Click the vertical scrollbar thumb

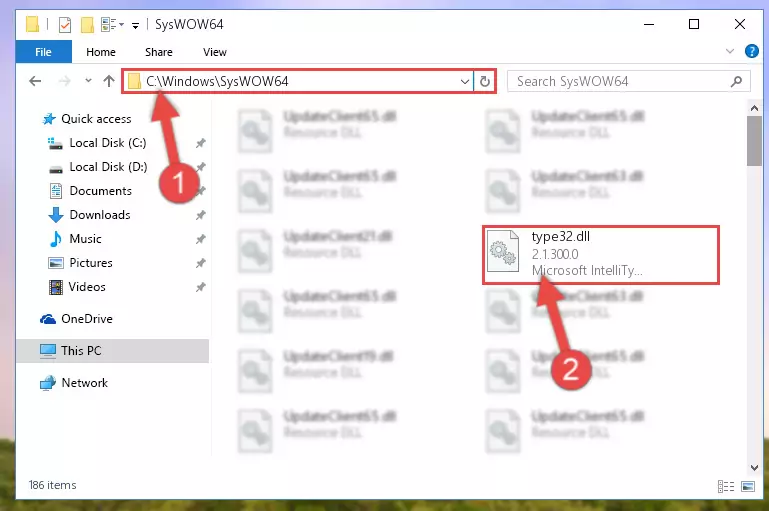click(x=754, y=141)
